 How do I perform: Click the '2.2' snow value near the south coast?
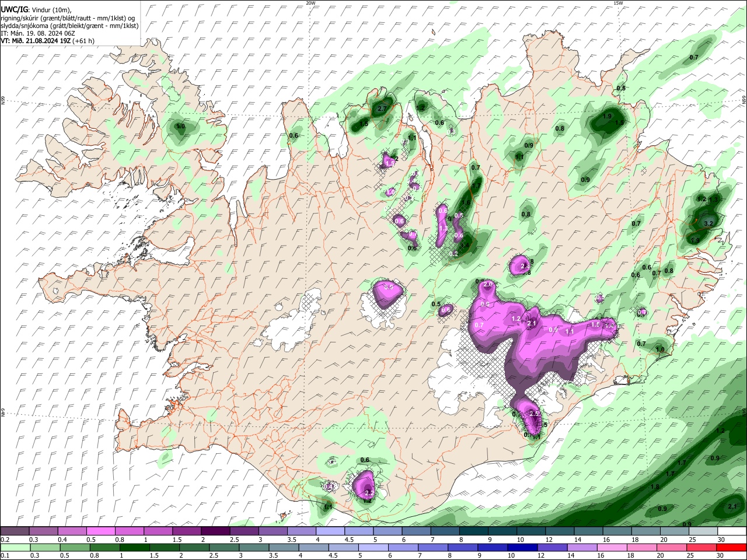pyautogui.click(x=369, y=493)
